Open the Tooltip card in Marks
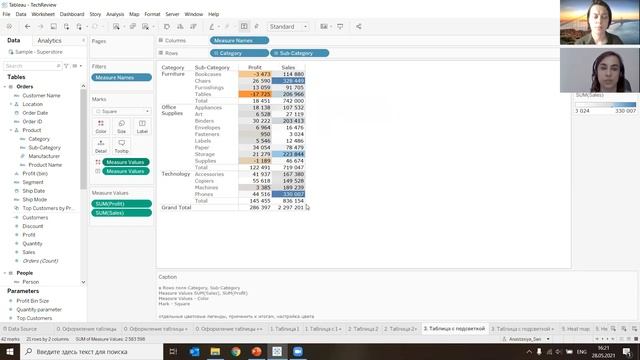This screenshot has width=640, height=360. point(122,146)
